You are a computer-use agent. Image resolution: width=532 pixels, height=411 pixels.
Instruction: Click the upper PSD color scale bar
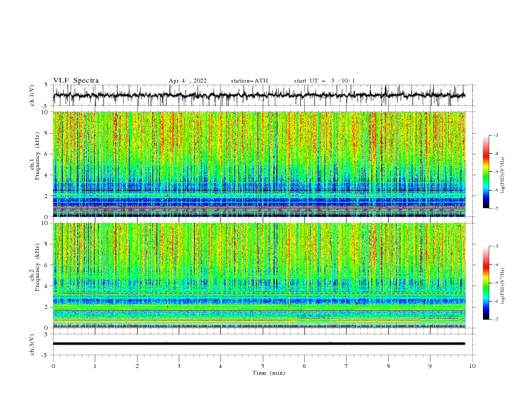486,171
